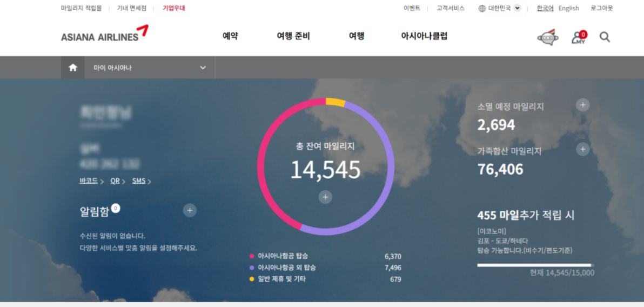
Task: Click the 76,406 family mileage value
Action: (x=500, y=169)
